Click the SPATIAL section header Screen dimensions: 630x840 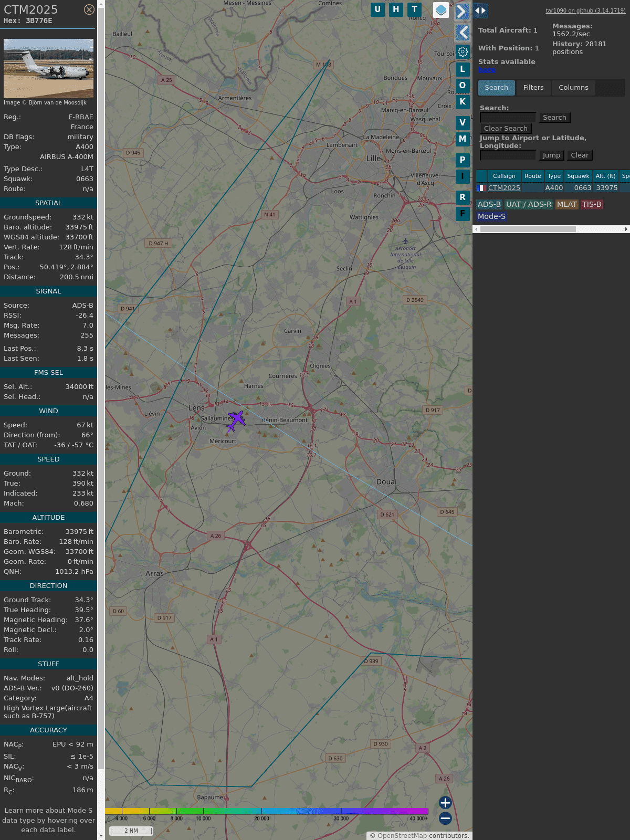coord(48,203)
